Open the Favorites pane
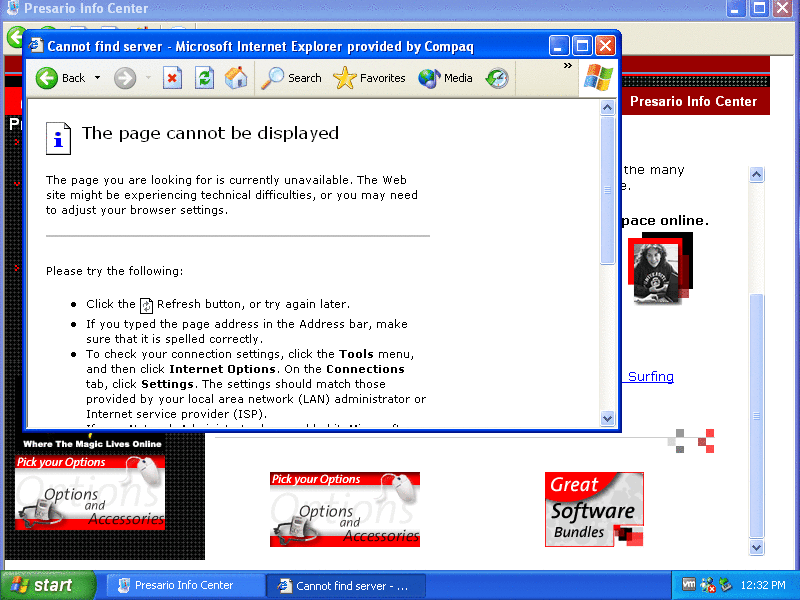 (x=369, y=78)
